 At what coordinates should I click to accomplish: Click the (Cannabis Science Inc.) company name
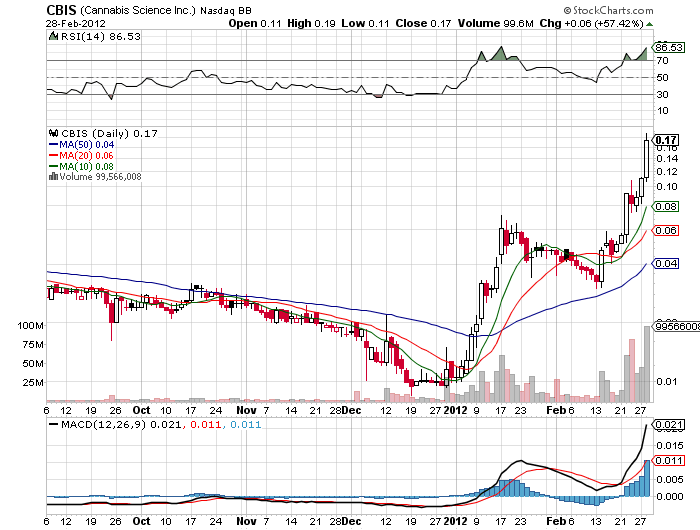[138, 10]
